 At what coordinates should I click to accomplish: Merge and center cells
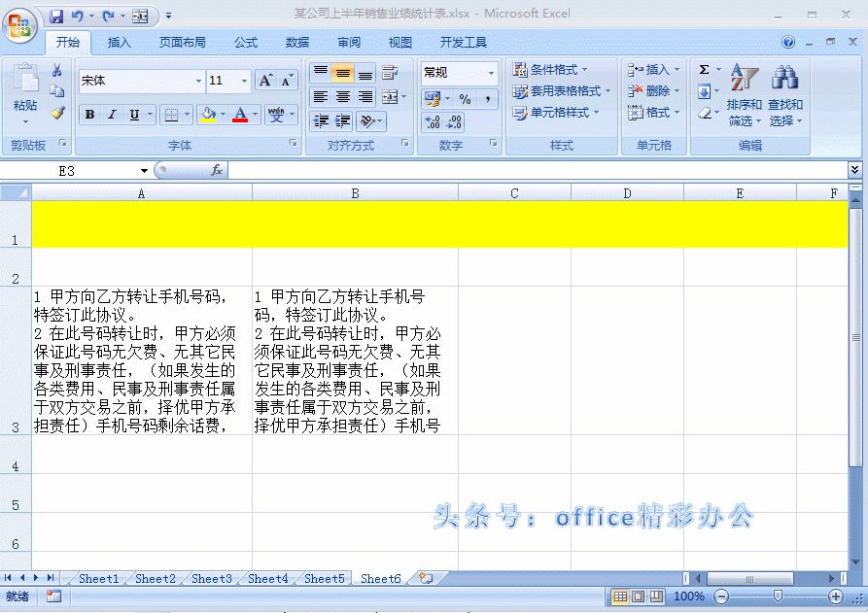click(391, 97)
